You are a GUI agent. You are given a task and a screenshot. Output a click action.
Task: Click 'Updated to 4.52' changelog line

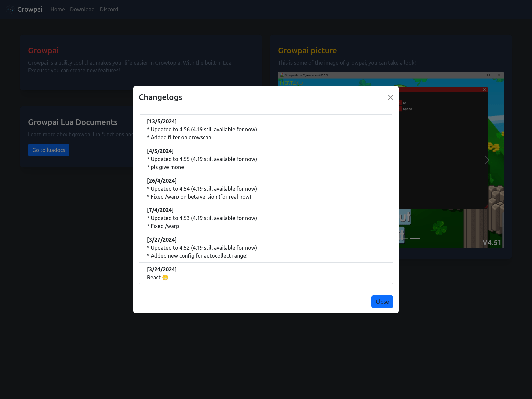[202, 248]
